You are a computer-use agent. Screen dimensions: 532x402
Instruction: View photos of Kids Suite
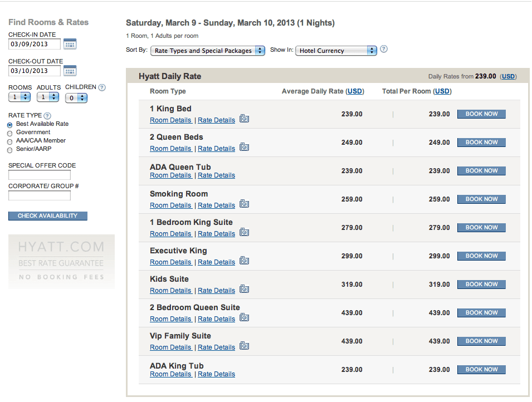[245, 289]
